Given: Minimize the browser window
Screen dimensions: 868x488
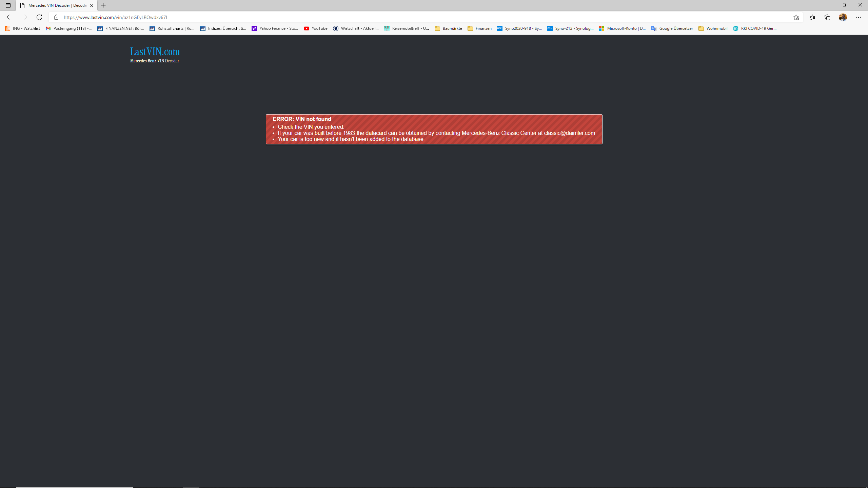Looking at the screenshot, I should coord(829,5).
